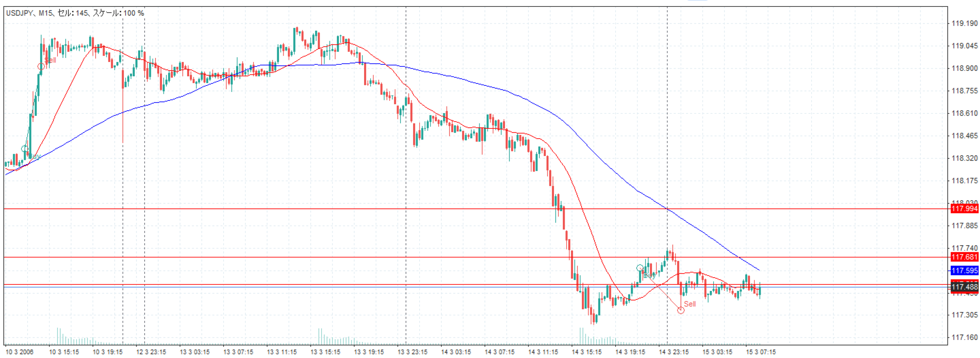Click the blue 117.595 price tag
This screenshot has height=358, width=980.
[x=964, y=271]
